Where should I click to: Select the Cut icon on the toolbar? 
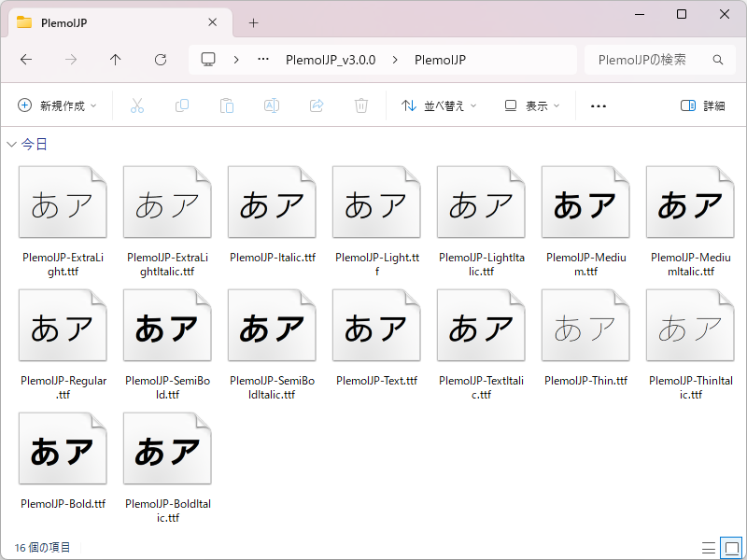[x=137, y=105]
